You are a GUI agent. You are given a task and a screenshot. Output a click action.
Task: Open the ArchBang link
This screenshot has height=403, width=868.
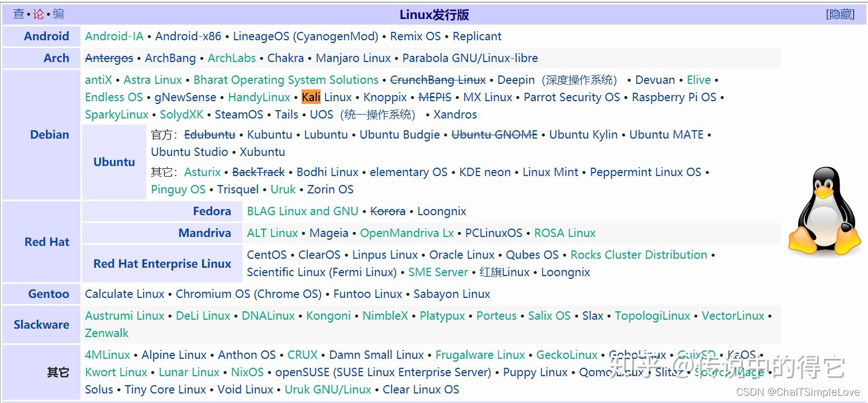click(170, 58)
